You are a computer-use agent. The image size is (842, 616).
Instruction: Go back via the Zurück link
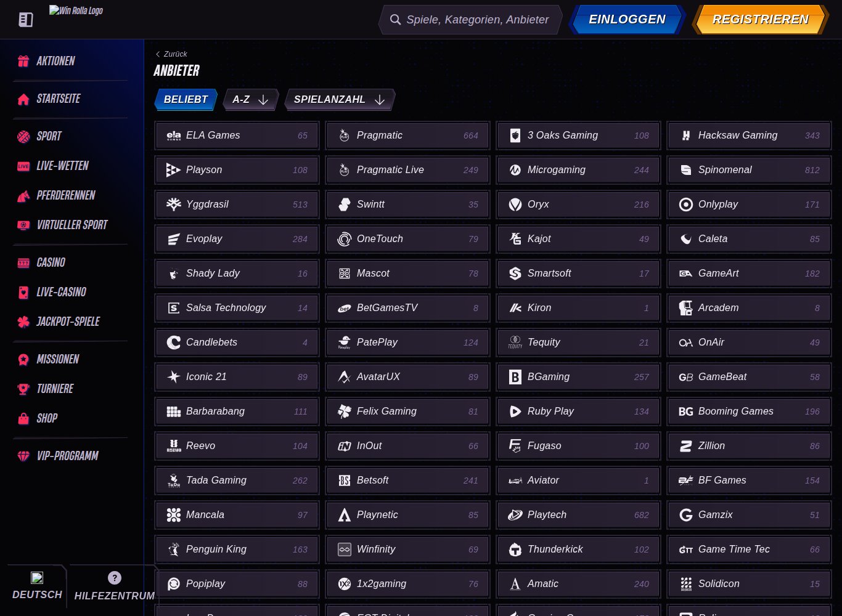(171, 54)
